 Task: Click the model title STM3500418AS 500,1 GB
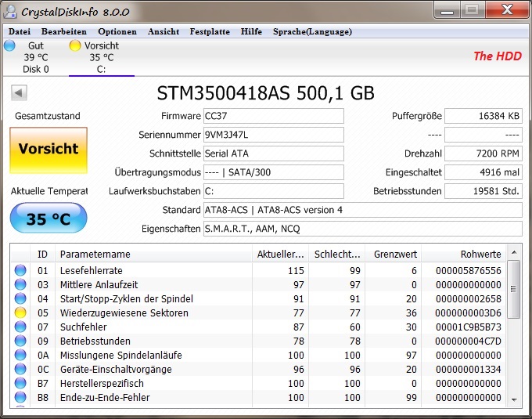266,93
